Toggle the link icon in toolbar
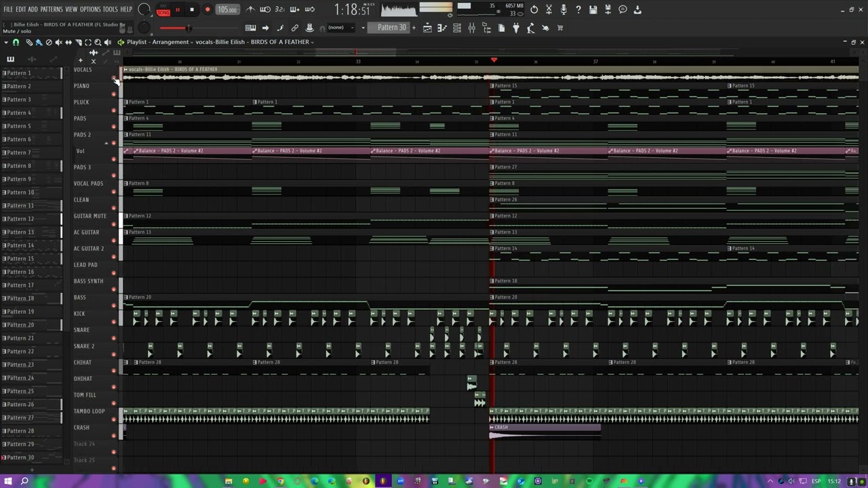 click(295, 28)
